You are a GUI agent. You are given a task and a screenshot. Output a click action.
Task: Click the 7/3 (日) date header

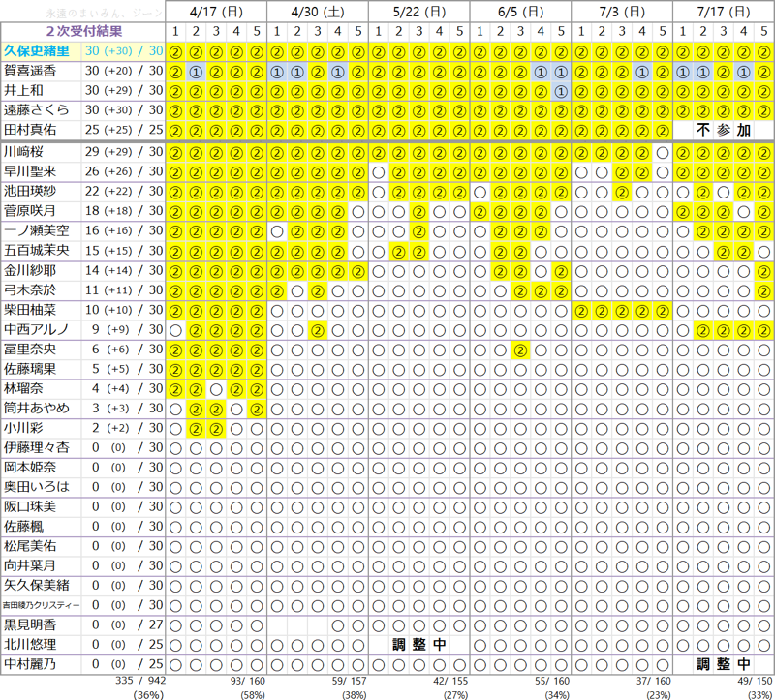(622, 12)
